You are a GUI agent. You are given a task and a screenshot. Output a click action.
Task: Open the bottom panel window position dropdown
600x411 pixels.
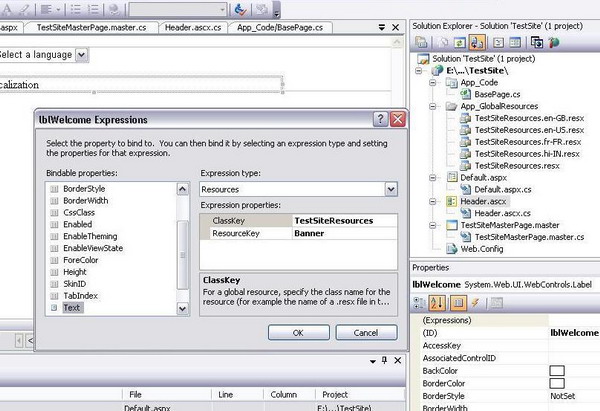click(x=373, y=361)
